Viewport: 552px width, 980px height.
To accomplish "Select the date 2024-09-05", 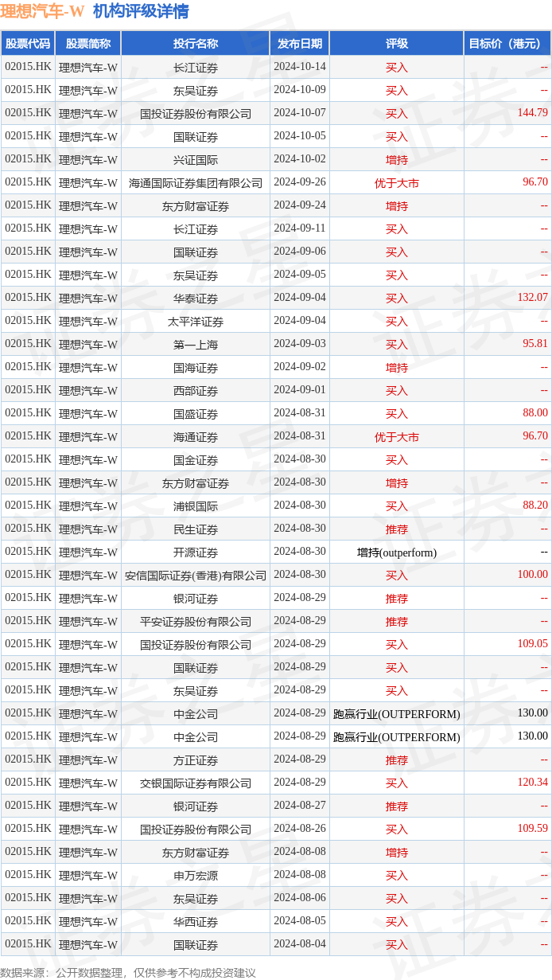I will tap(300, 275).
